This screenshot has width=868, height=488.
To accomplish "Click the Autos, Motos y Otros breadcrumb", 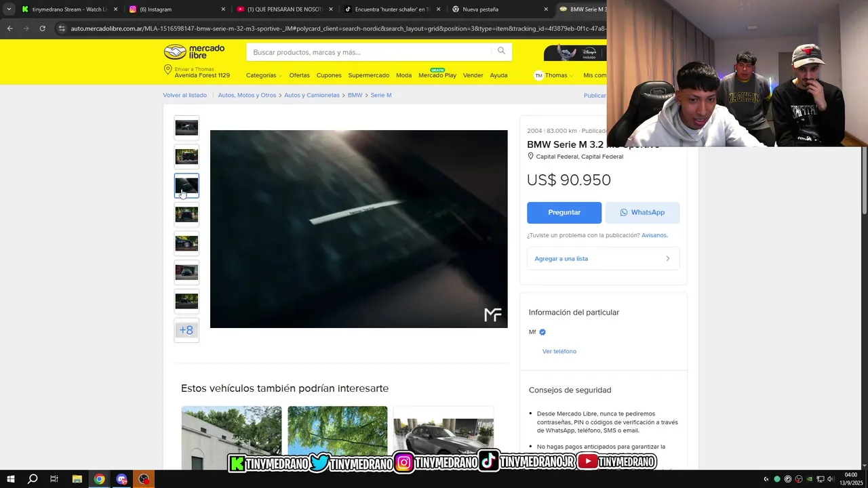I will click(x=247, y=96).
